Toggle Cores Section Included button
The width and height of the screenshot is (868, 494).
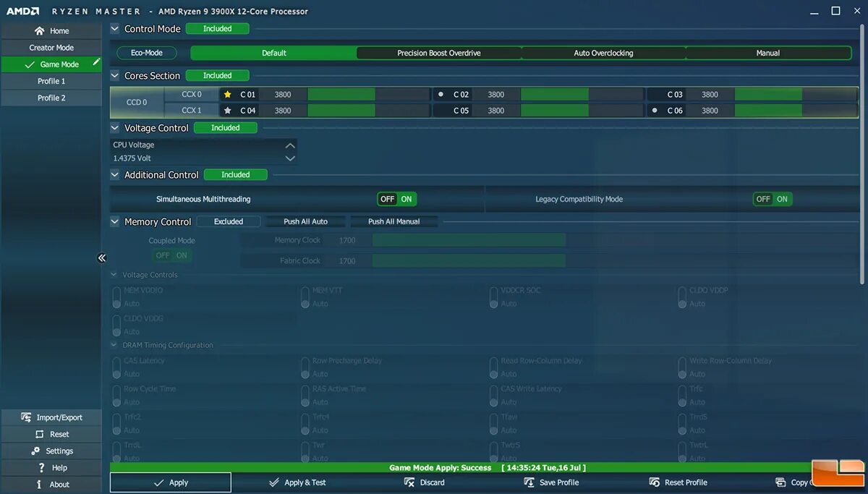pyautogui.click(x=217, y=75)
